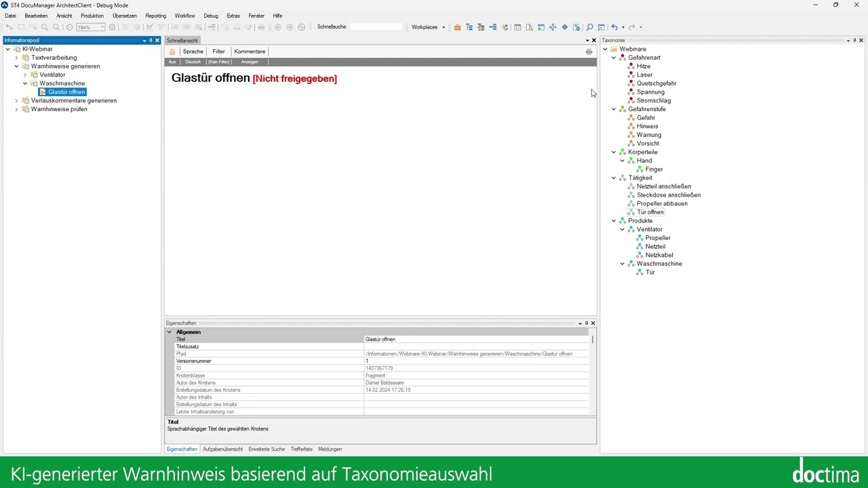
Task: Switch to the Trefferliste tab
Action: pyautogui.click(x=302, y=449)
